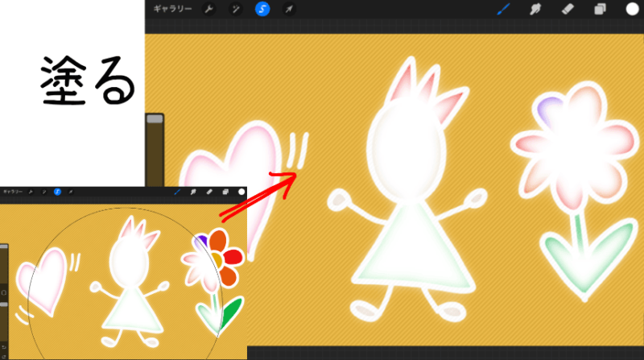The image size is (644, 360).
Task: Click the Adjustments wand icon in inset screenshot
Action: [x=44, y=192]
